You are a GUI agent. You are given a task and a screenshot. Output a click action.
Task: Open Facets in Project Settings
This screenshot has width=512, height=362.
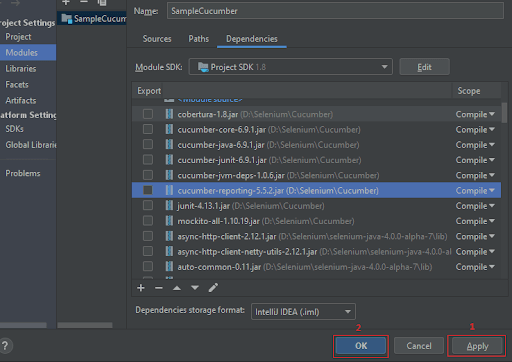(x=17, y=85)
